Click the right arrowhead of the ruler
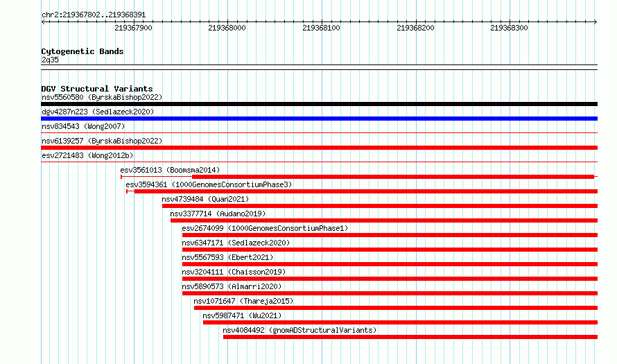The width and height of the screenshot is (617, 364). (x=596, y=22)
